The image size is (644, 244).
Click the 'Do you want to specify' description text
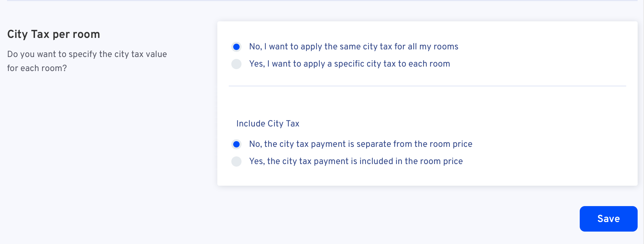[x=87, y=61]
